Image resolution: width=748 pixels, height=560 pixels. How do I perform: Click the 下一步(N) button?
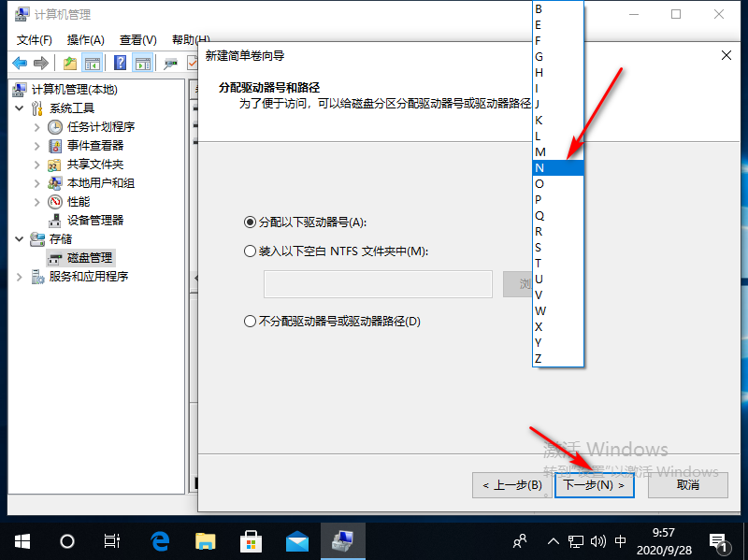click(x=595, y=485)
